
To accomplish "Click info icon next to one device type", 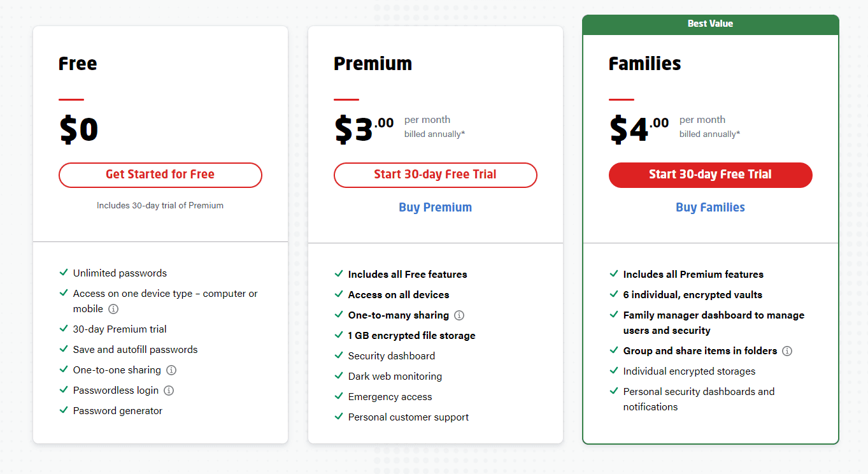I will pyautogui.click(x=113, y=309).
